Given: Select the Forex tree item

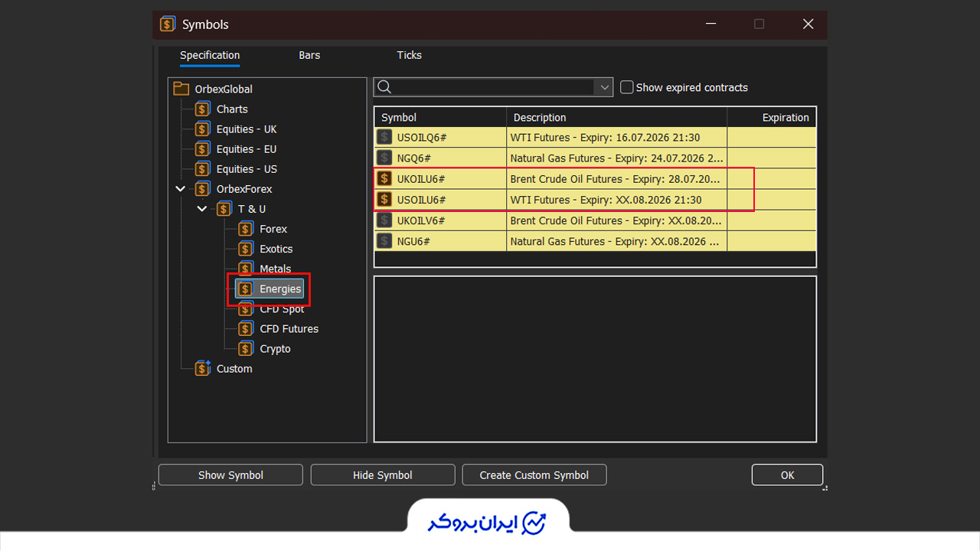Looking at the screenshot, I should click(x=273, y=229).
